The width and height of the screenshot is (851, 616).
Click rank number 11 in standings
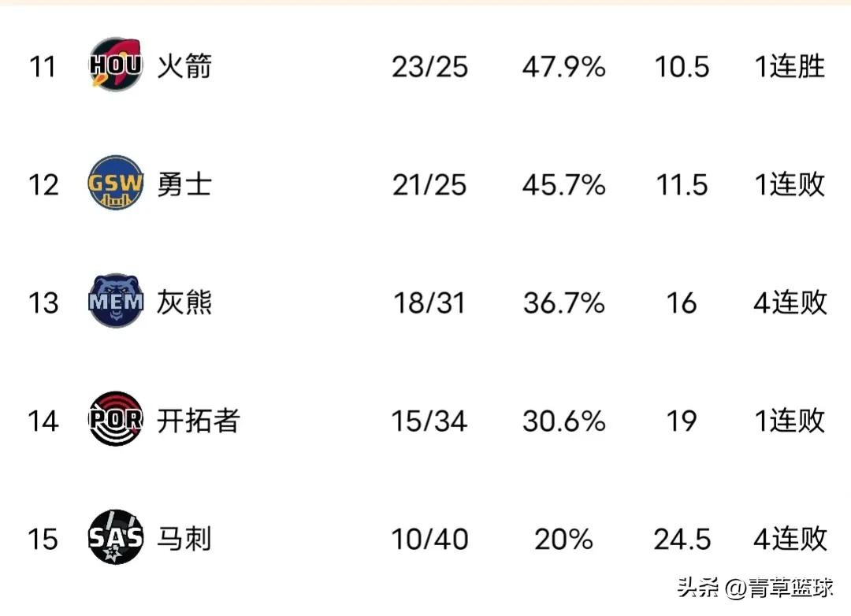(x=43, y=67)
